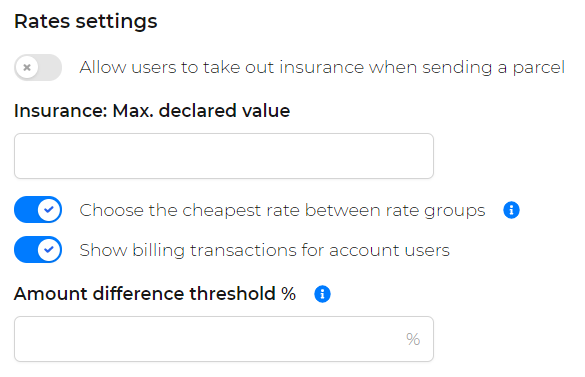
Task: Click 'Allow users to take out insurance' label
Action: [322, 68]
